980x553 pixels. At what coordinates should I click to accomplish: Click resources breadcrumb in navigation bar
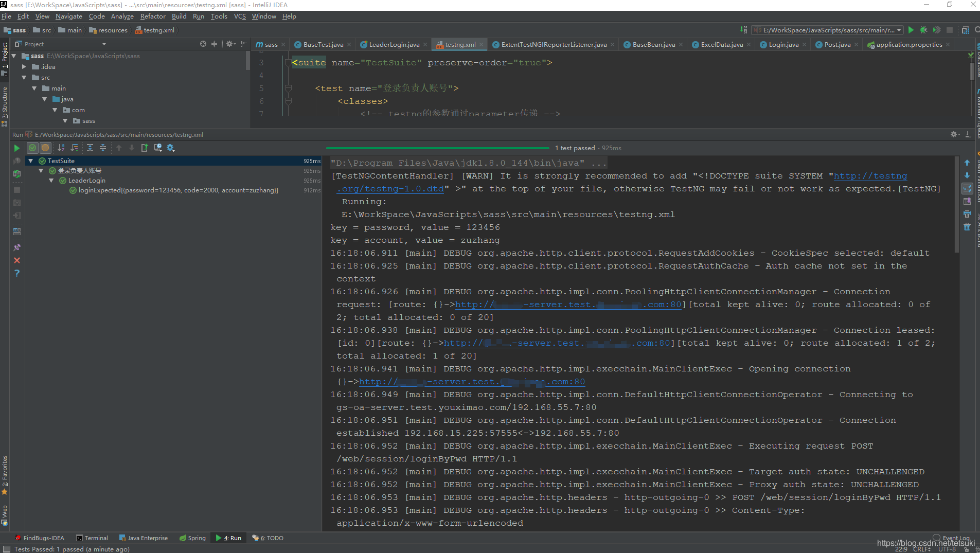click(109, 30)
